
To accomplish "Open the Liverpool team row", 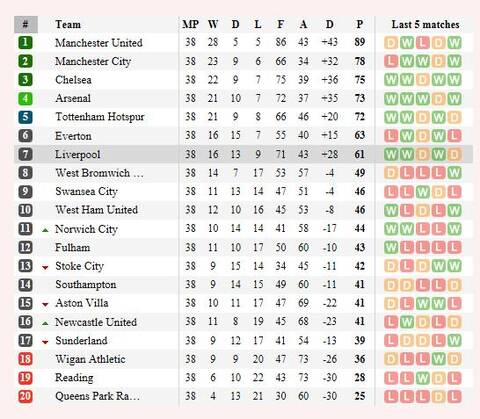I will point(243,154).
